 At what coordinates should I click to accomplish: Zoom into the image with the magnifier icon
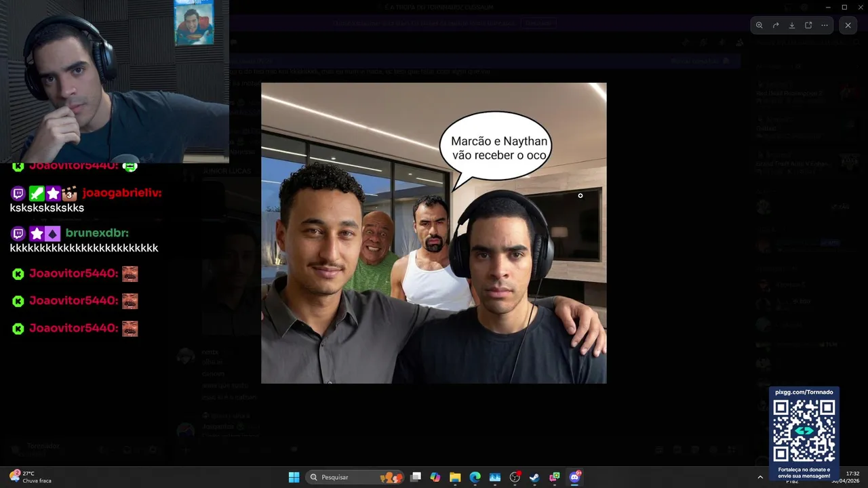tap(759, 25)
